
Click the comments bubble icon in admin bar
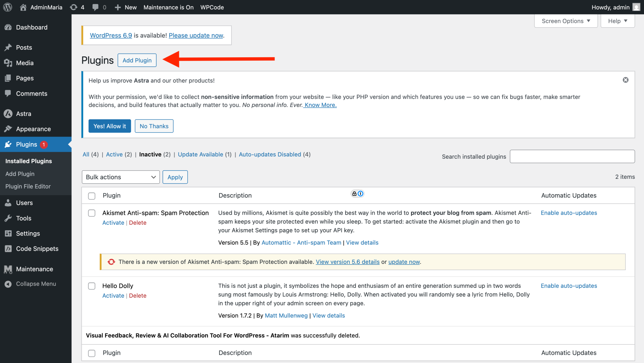click(x=95, y=7)
